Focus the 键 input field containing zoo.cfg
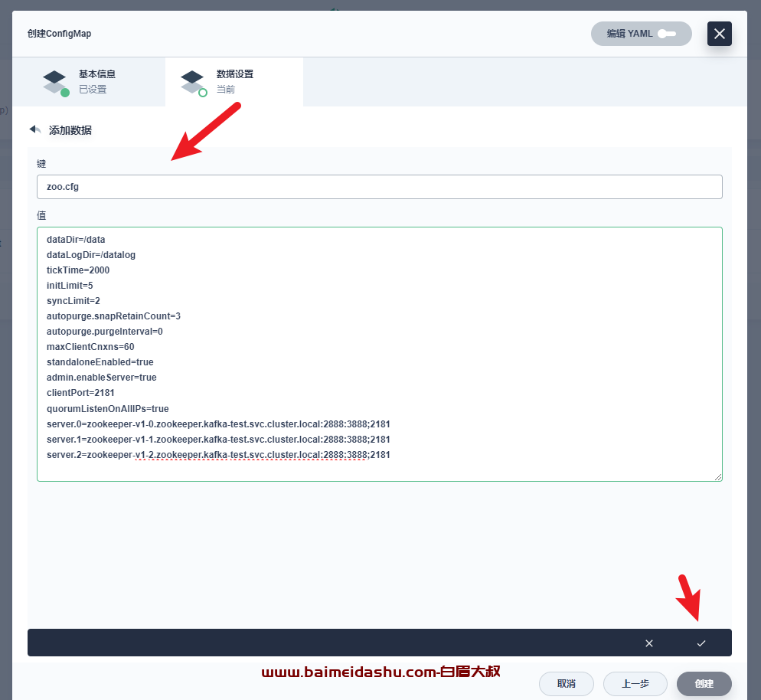This screenshot has height=700, width=761. (x=380, y=187)
